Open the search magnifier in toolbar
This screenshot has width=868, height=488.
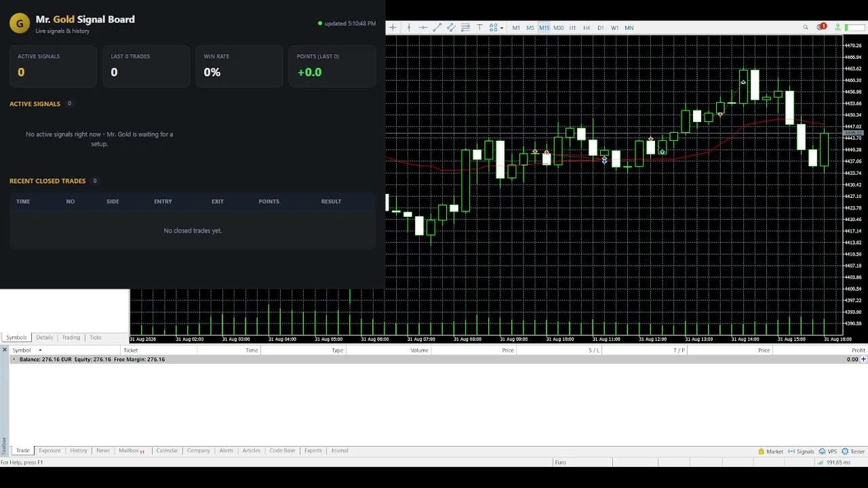pos(806,28)
